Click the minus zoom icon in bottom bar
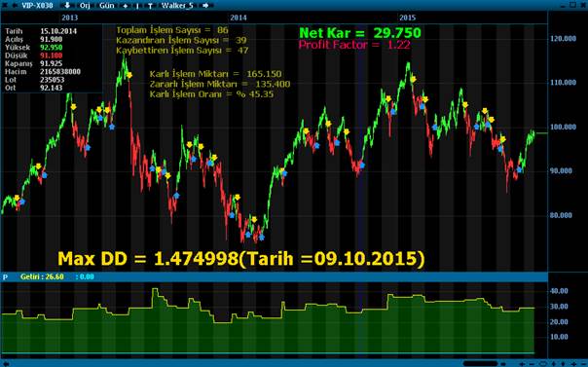The image size is (588, 367). tap(532, 364)
